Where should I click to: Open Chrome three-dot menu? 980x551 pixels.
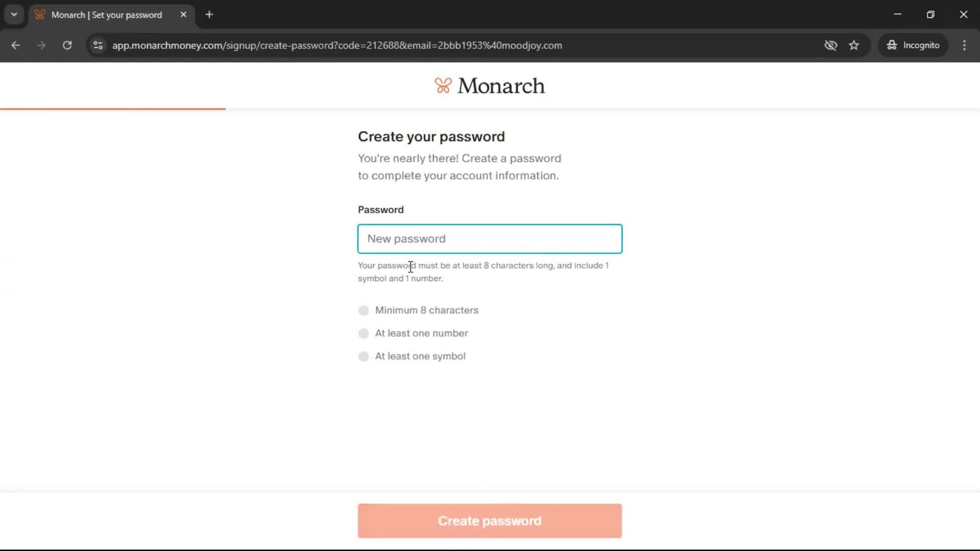(x=964, y=45)
